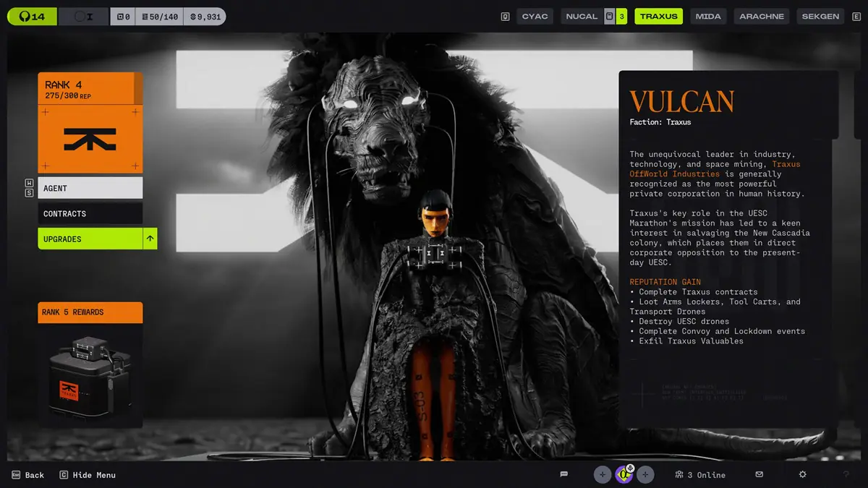
Task: Open the 3 Online friends list
Action: 700,475
